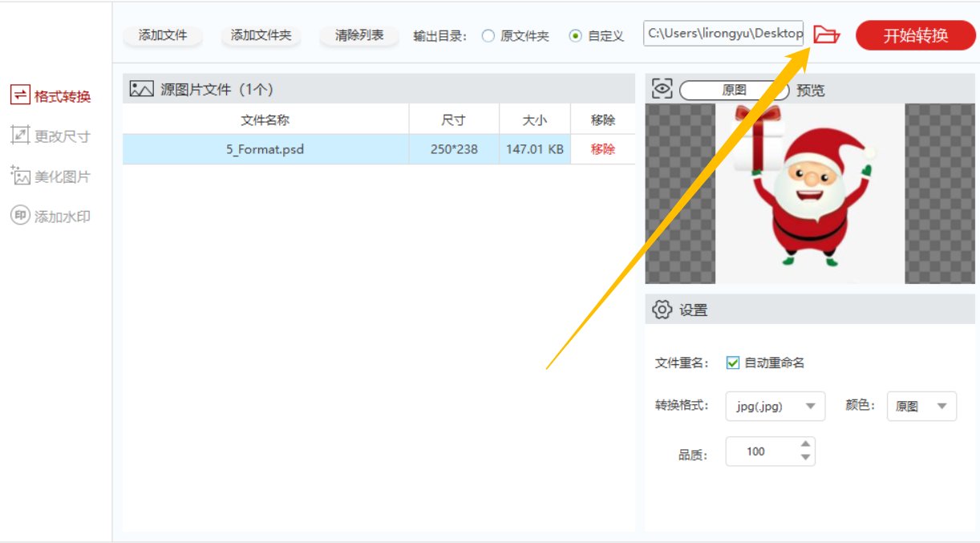The width and height of the screenshot is (980, 543).
Task: Remove 5_Format.psd via its 移除 link
Action: 601,148
